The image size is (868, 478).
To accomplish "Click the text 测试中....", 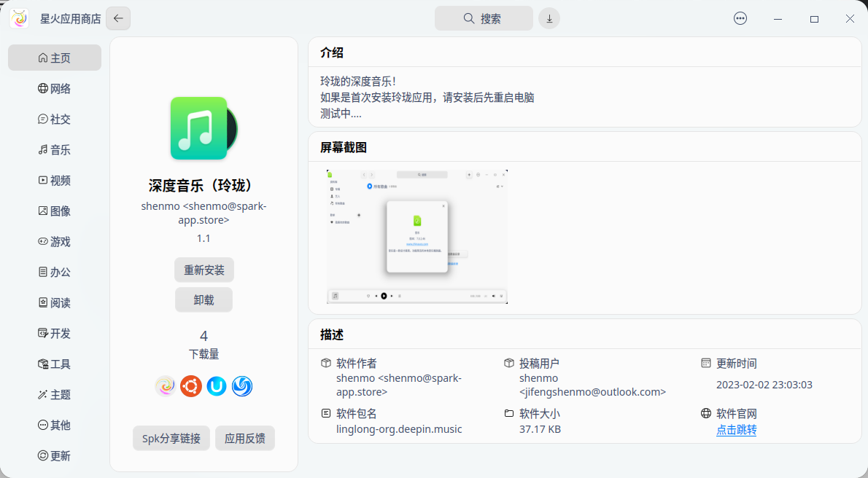I will click(x=341, y=114).
